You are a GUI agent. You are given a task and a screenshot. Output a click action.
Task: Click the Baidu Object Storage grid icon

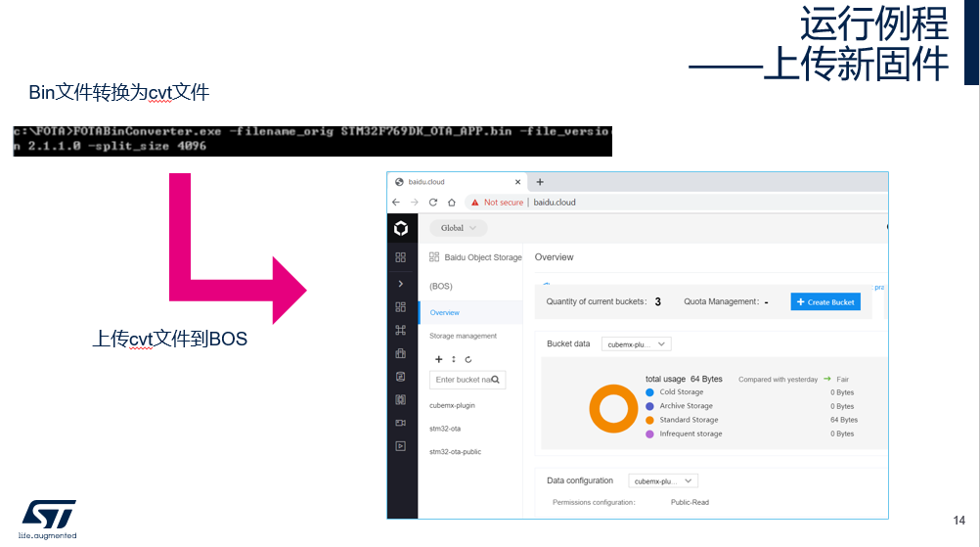[434, 257]
